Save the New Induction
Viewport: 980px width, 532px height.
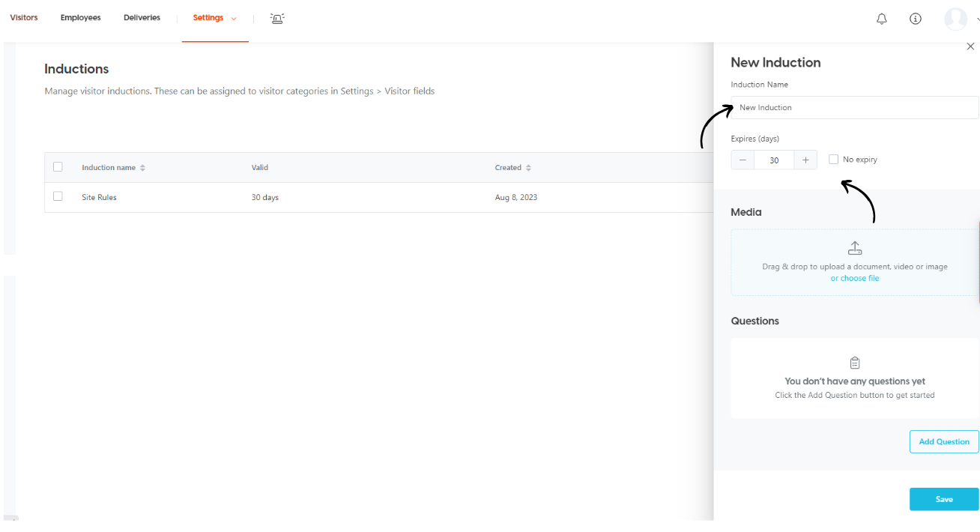(943, 499)
